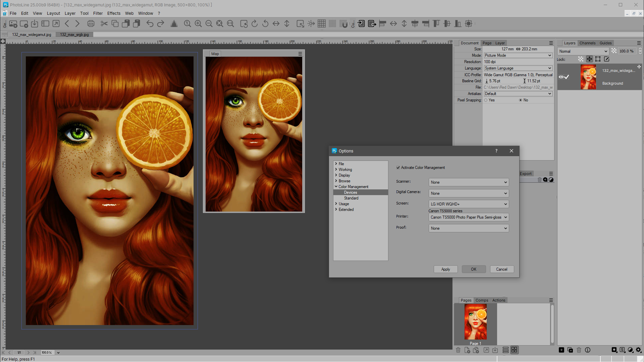The image size is (644, 362).
Task: Select Pixel Snapping No radio button
Action: [521, 100]
